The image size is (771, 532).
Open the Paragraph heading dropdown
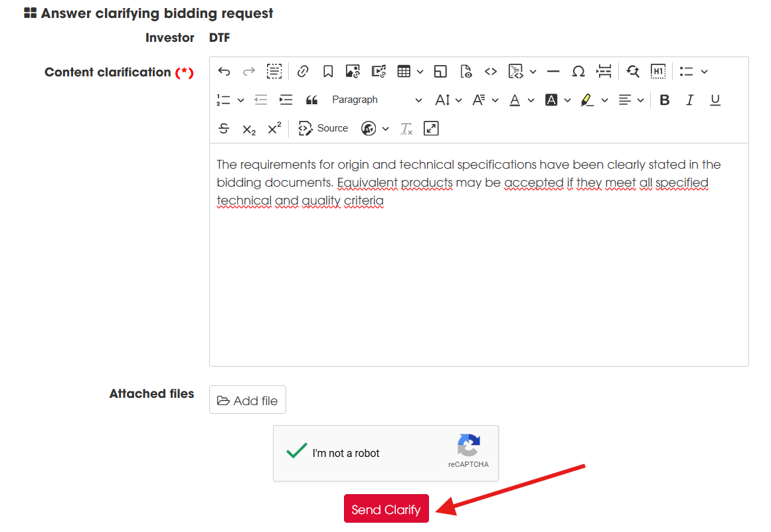click(377, 100)
